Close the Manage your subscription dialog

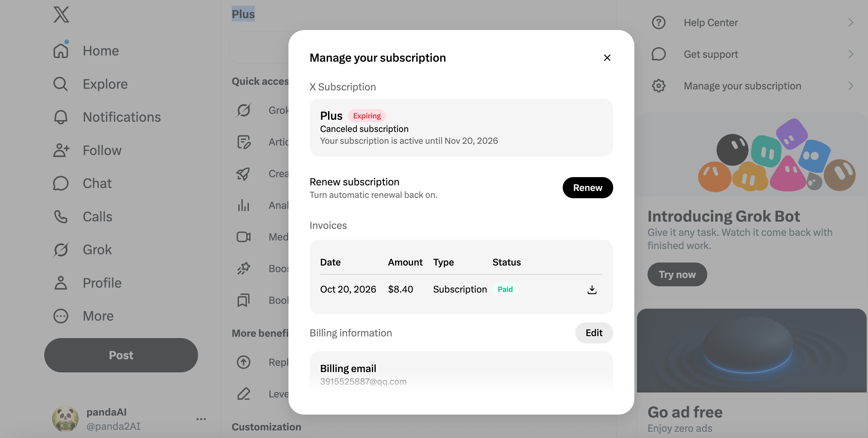tap(607, 58)
